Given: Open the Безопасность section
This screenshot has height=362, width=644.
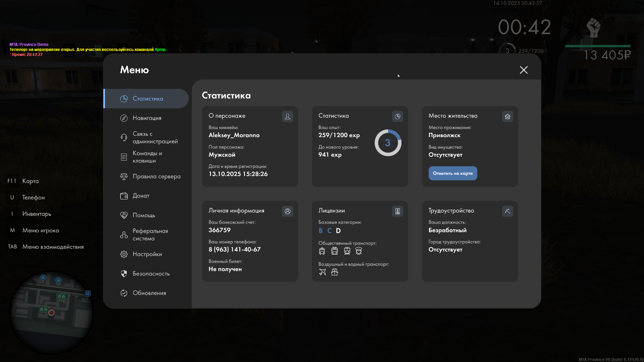Looking at the screenshot, I should [x=151, y=274].
